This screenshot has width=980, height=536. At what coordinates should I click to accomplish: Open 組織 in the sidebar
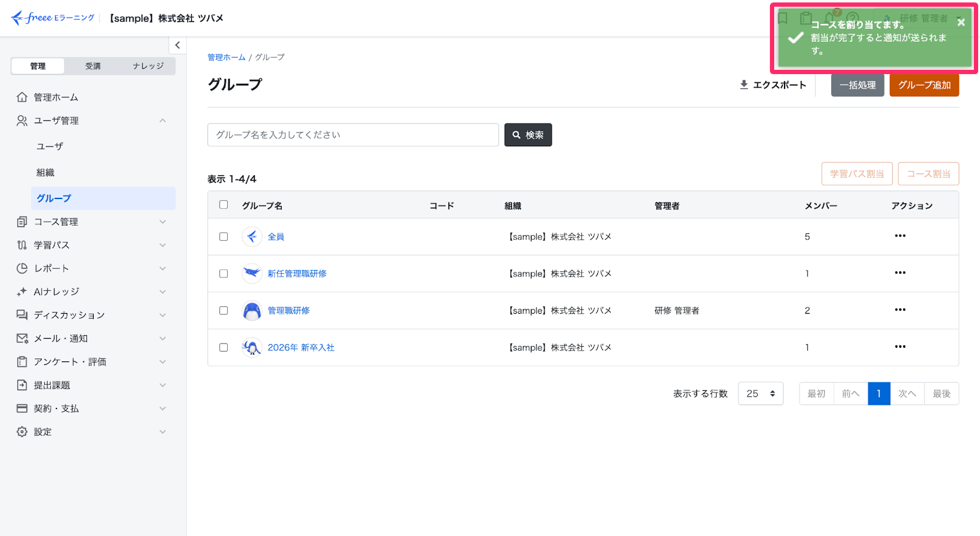tap(45, 173)
